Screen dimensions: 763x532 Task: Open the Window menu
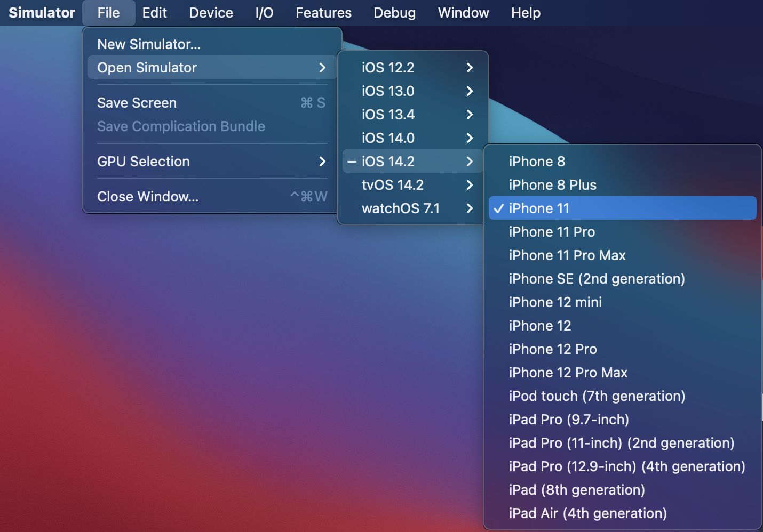coord(463,13)
